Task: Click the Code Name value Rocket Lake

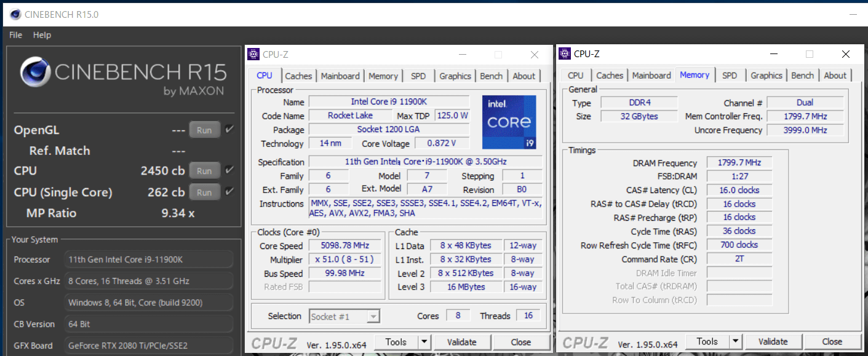Action: tap(350, 115)
